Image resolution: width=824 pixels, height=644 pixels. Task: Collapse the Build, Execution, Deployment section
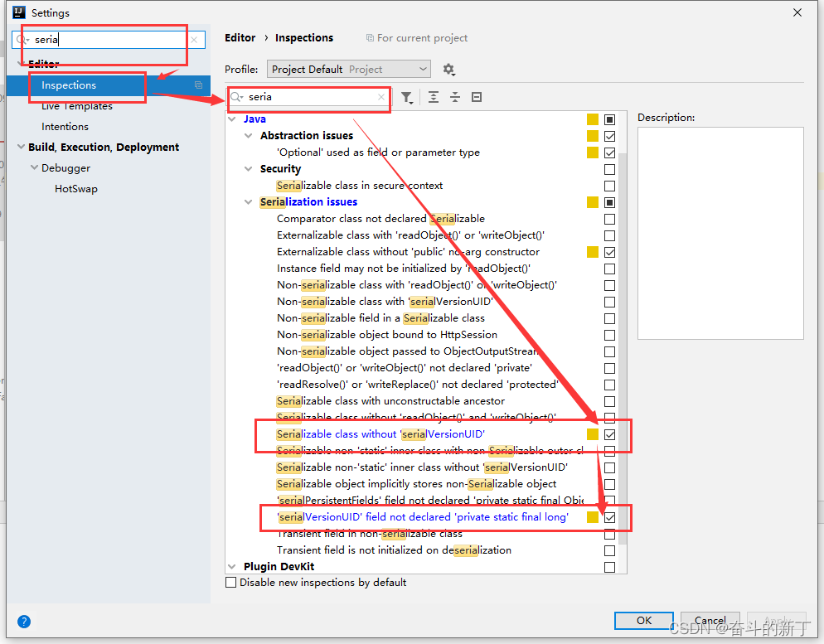21,148
